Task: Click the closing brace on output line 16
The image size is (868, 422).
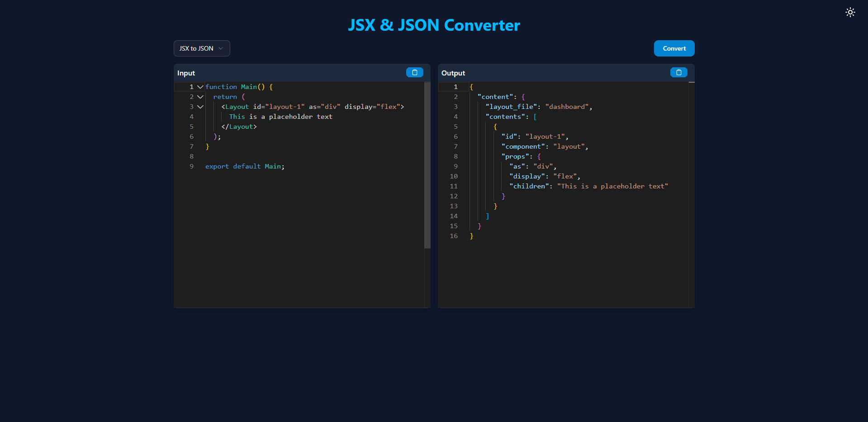Action: coord(472,236)
